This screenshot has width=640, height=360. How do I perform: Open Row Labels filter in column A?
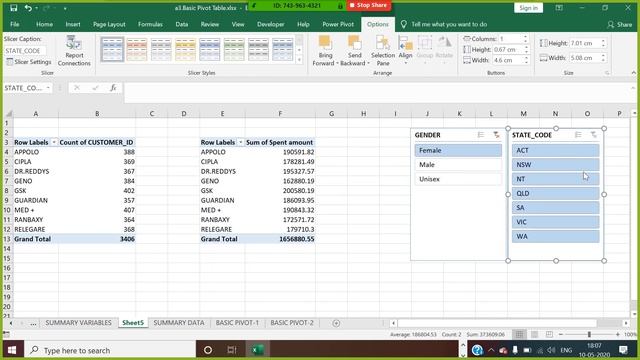pos(54,142)
